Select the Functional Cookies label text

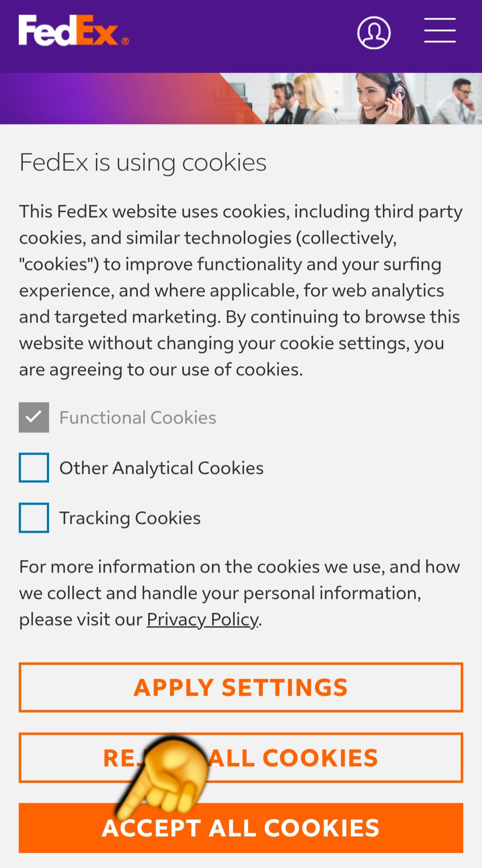pyautogui.click(x=137, y=417)
